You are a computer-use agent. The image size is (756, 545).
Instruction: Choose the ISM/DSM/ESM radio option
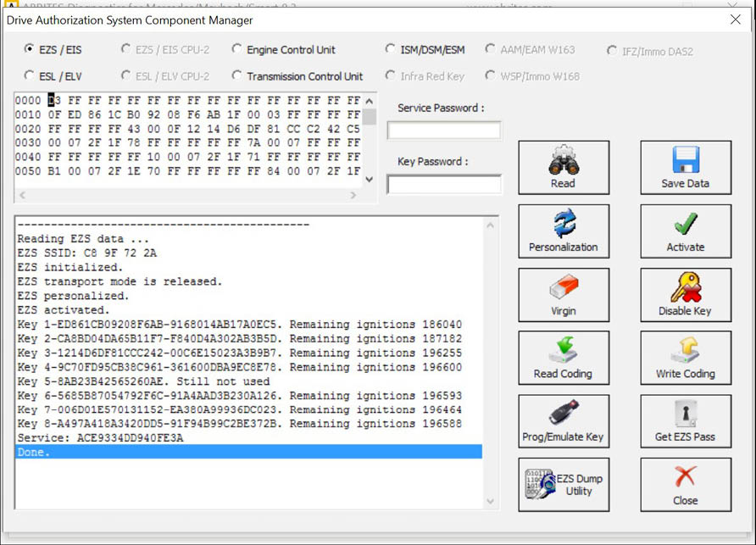390,50
